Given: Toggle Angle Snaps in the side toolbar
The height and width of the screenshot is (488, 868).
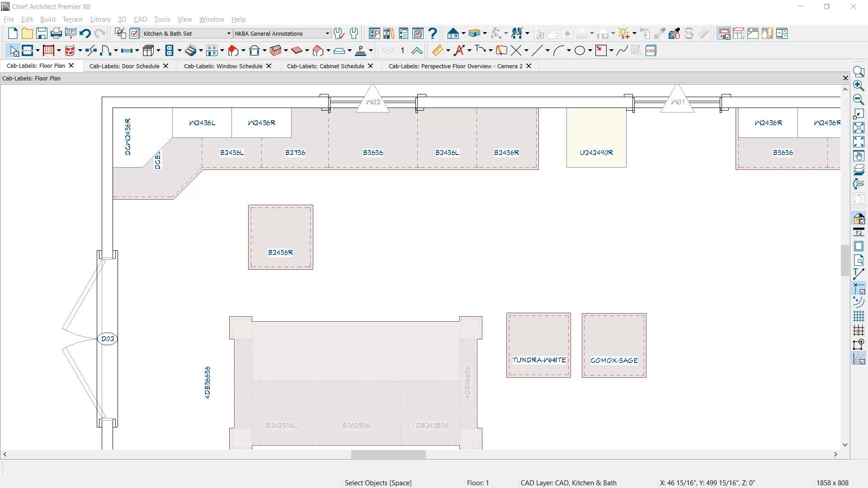Looking at the screenshot, I should coord(859,358).
